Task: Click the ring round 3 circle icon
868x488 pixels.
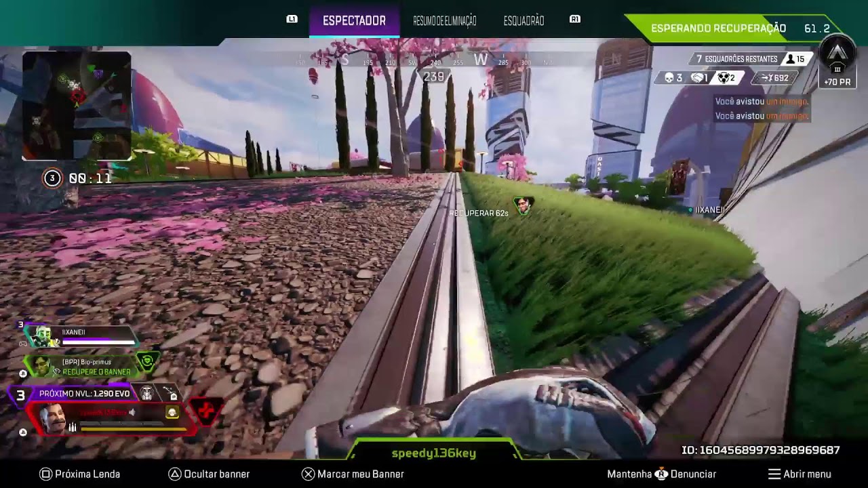Action: [52, 178]
